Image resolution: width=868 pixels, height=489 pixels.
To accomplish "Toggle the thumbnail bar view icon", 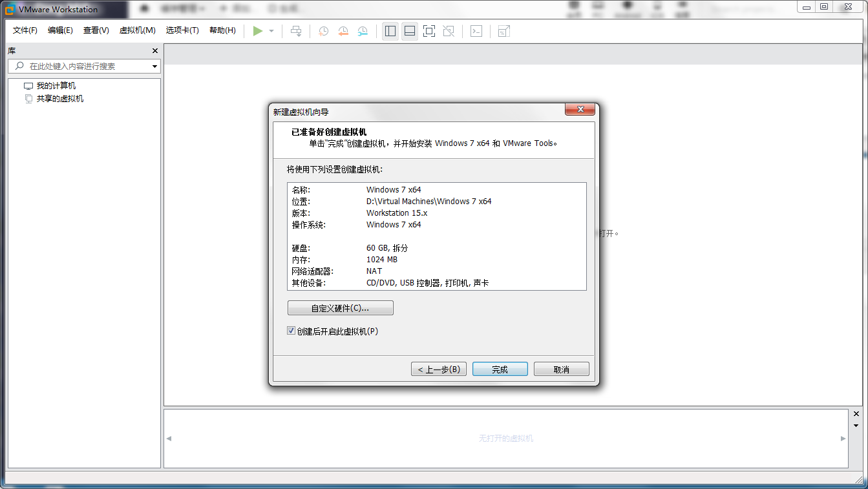I will pyautogui.click(x=409, y=31).
